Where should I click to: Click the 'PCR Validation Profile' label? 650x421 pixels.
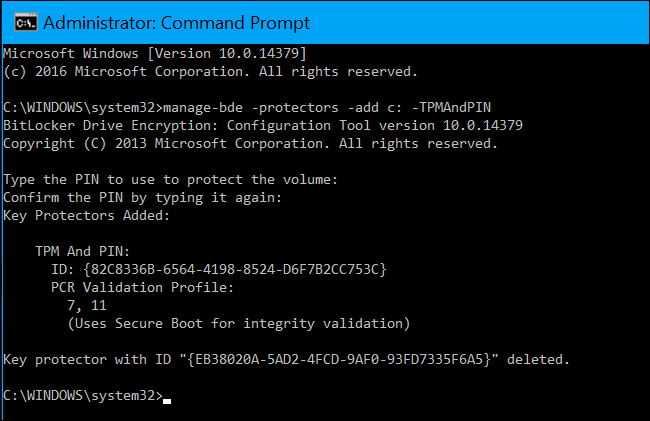coord(141,287)
